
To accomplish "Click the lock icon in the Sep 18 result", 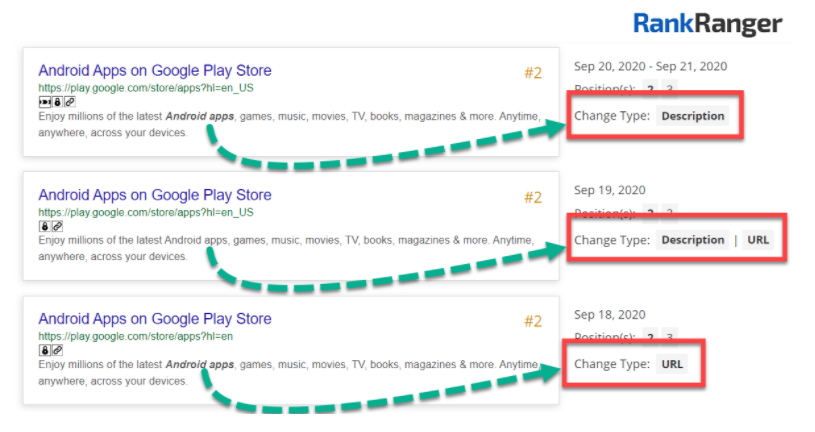I will pyautogui.click(x=45, y=350).
